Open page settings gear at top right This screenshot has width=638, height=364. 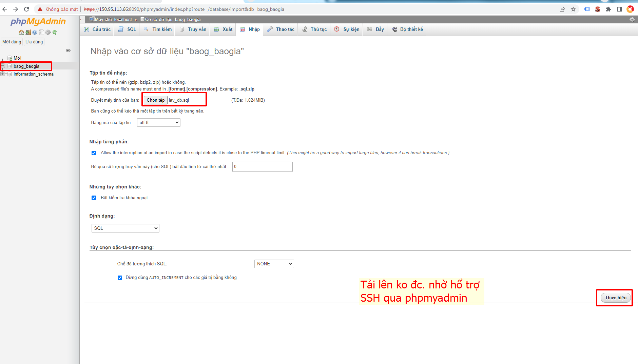coord(632,20)
